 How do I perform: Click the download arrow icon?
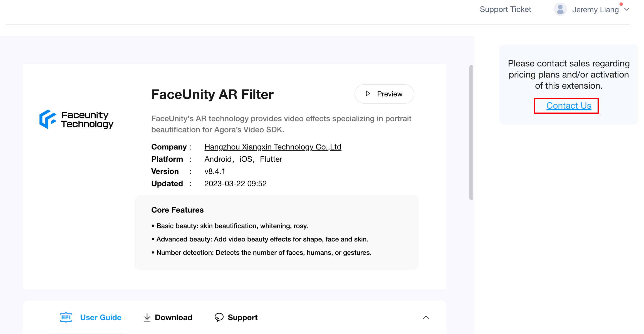coord(147,317)
